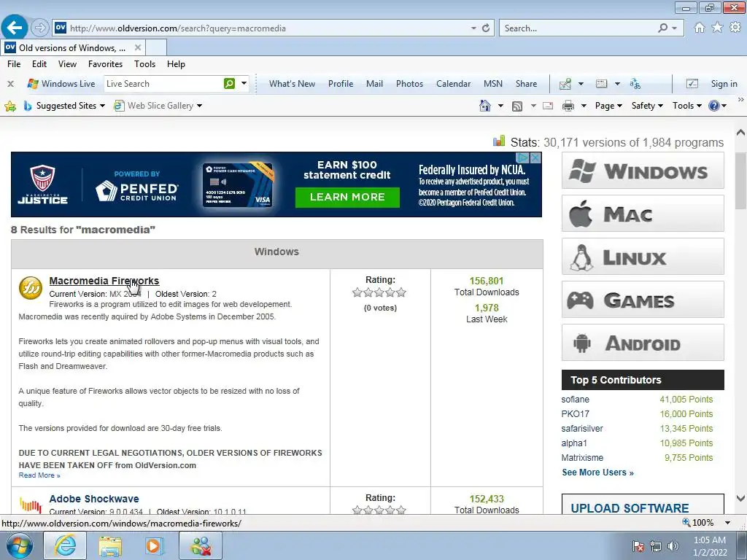
Task: Open the Adobe Shockwave link
Action: coord(94,499)
